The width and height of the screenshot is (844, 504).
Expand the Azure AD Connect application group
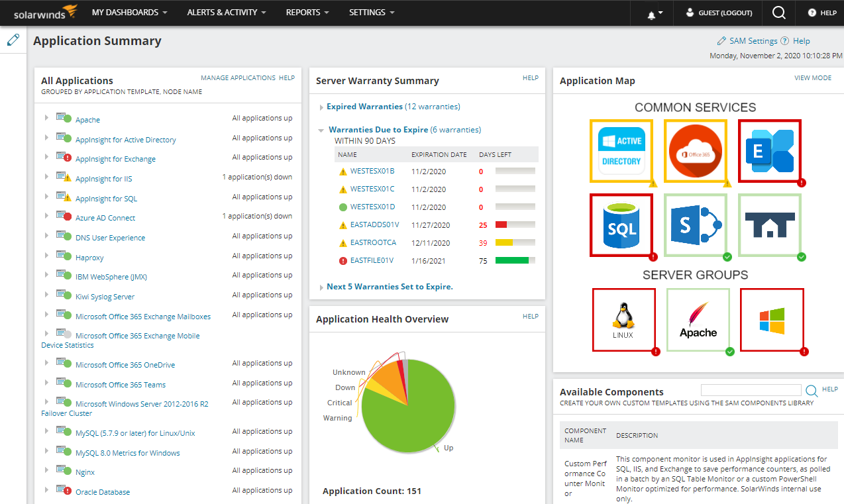(x=45, y=217)
